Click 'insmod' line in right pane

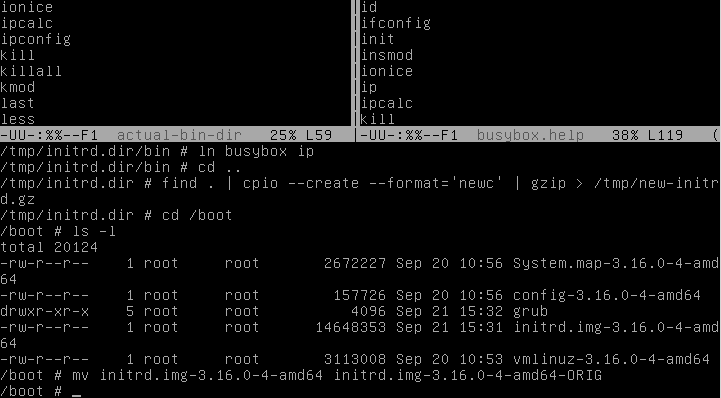click(387, 56)
